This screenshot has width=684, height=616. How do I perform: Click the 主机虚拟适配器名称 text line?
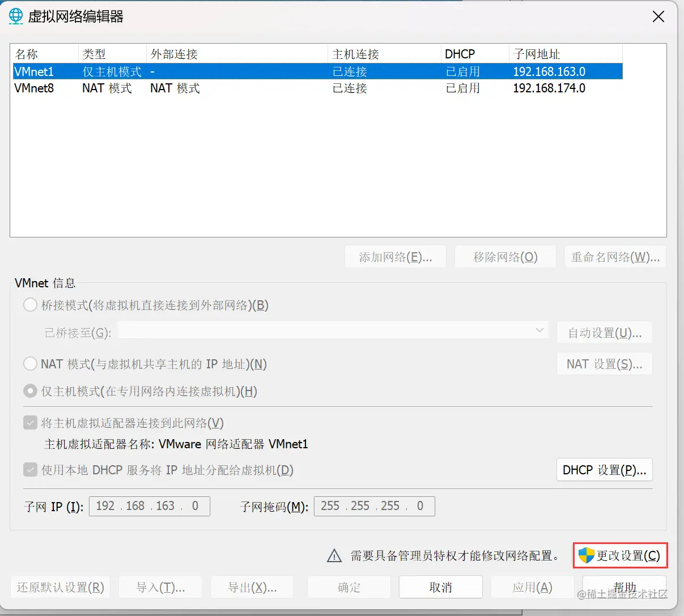click(x=176, y=444)
